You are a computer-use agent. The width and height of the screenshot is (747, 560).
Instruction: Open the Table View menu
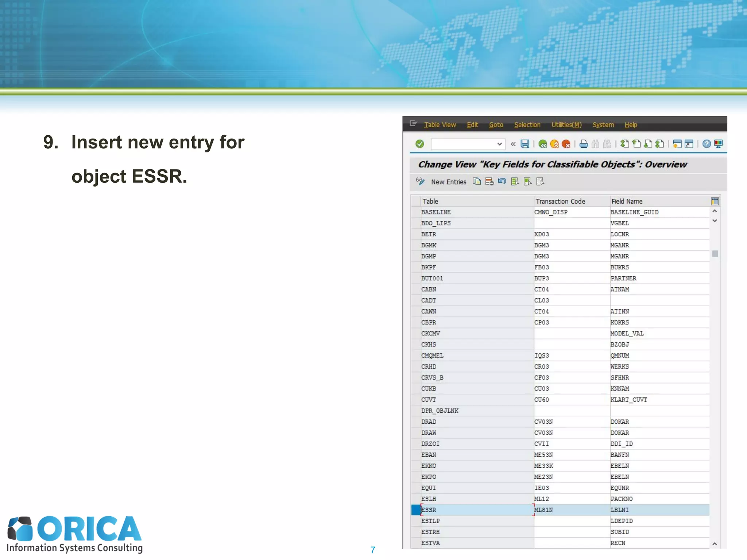(x=440, y=125)
